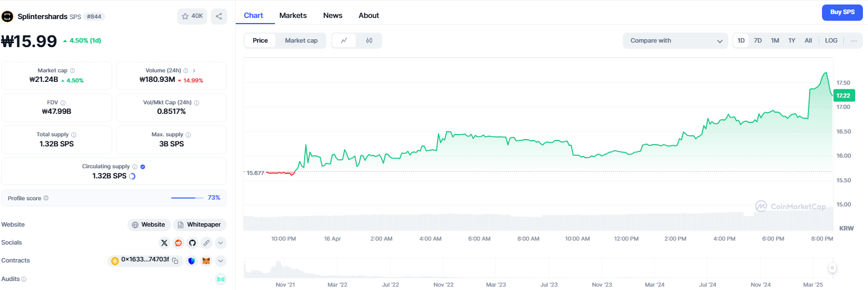Screen dimensions: 868x290
Task: Set chart range to 1Y
Action: tap(792, 40)
